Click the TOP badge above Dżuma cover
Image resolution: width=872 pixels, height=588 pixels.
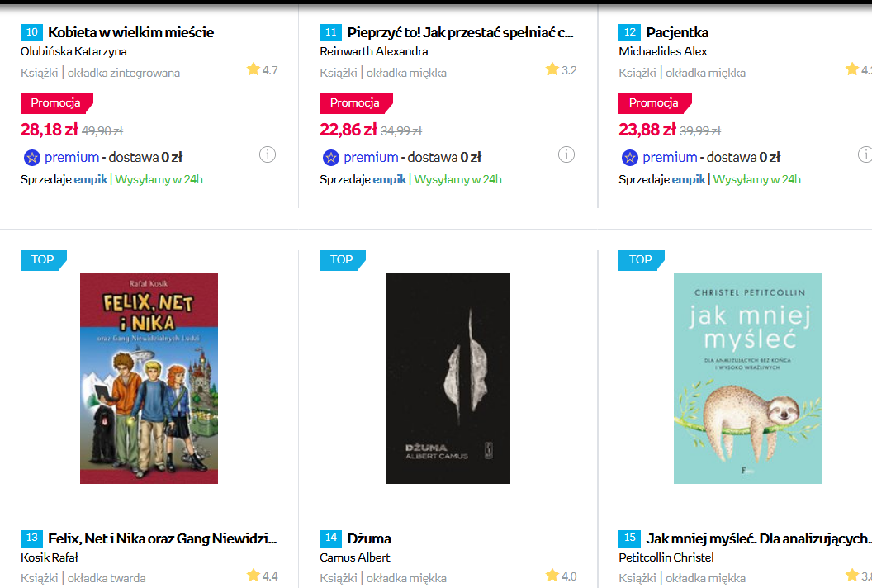click(342, 259)
